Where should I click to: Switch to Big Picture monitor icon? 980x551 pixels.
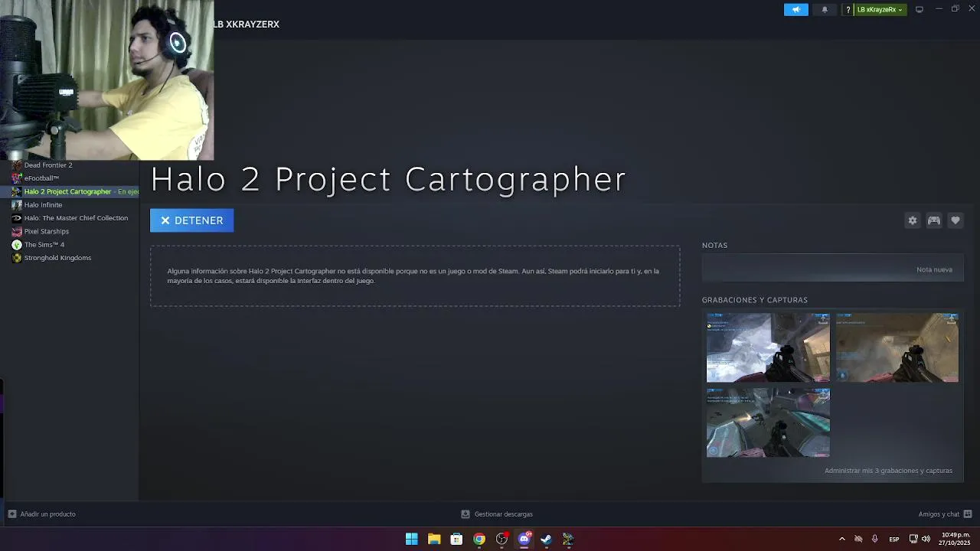pyautogui.click(x=920, y=9)
